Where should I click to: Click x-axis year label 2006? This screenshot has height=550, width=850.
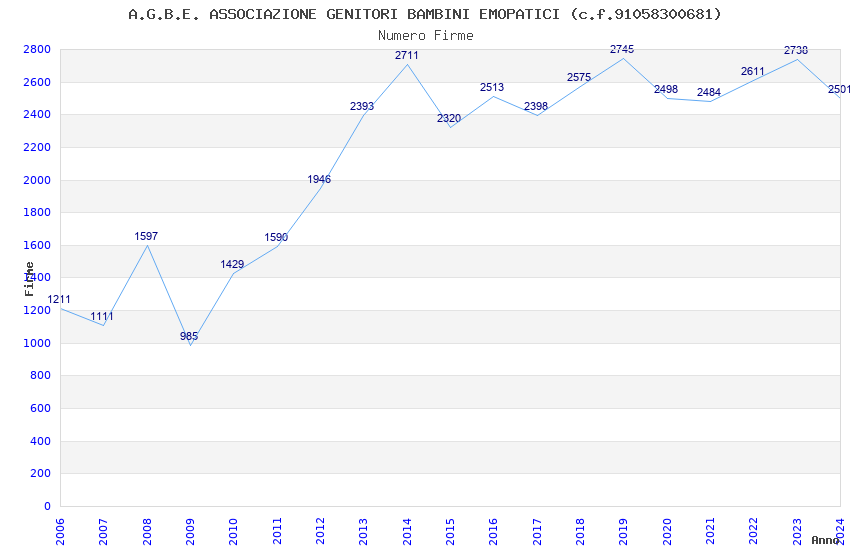(60, 531)
